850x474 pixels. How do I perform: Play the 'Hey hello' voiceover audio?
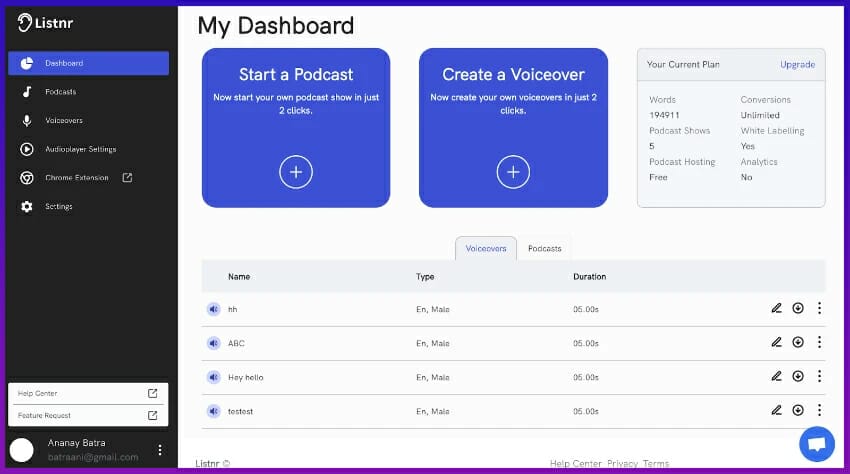tap(213, 377)
